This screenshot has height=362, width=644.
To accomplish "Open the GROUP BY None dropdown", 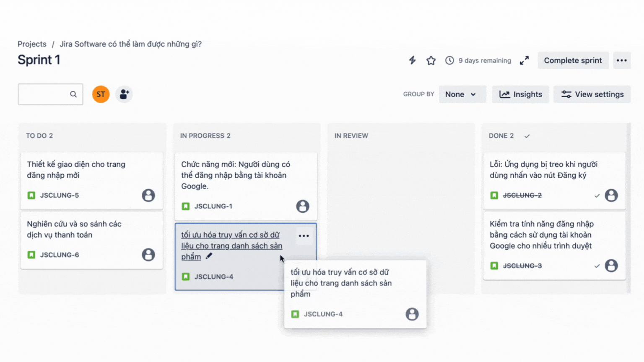I will click(462, 94).
